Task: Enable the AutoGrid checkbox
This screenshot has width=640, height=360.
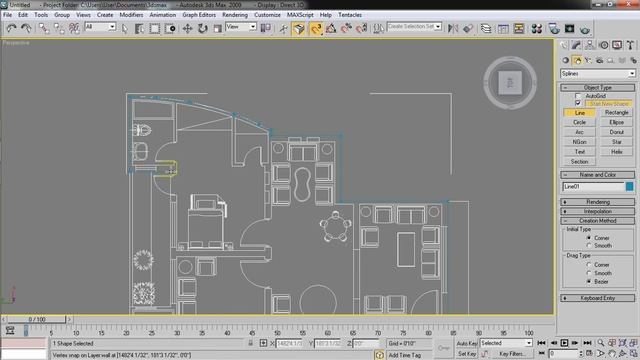Action: [x=578, y=96]
